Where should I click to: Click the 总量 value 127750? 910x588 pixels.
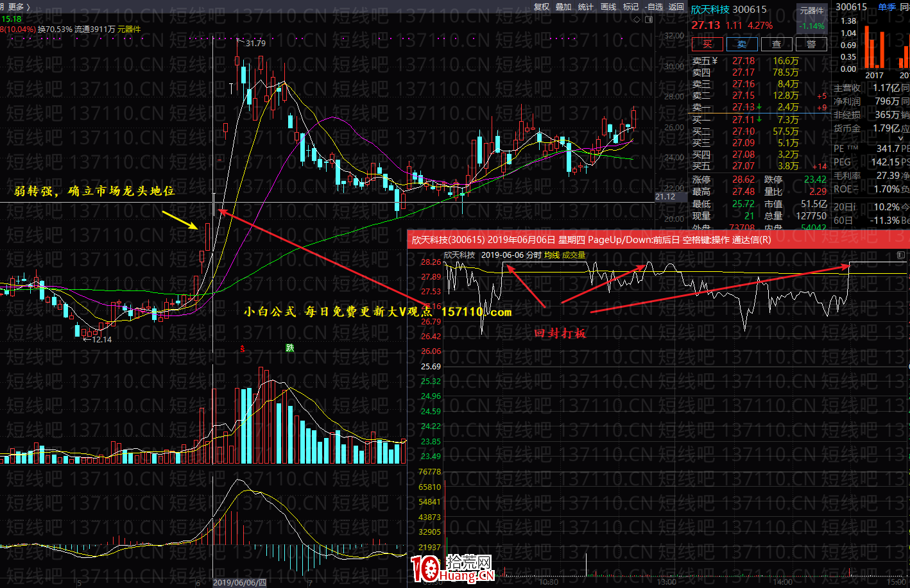pos(811,216)
